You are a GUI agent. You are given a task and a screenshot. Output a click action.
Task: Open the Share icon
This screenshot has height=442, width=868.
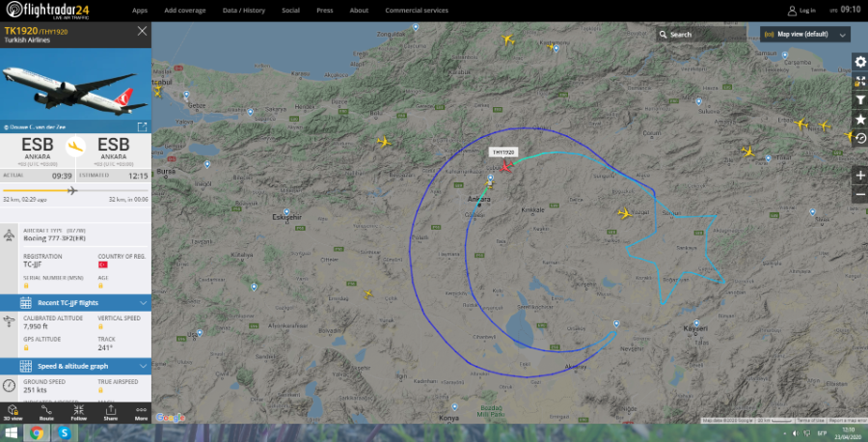pos(111,412)
